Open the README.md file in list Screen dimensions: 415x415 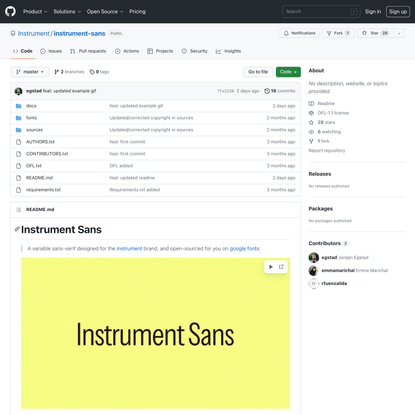[39, 178]
